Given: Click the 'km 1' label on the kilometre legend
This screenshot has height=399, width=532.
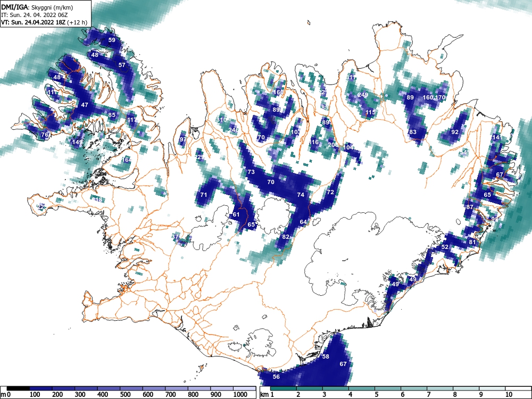Looking at the screenshot, I should [268, 395].
